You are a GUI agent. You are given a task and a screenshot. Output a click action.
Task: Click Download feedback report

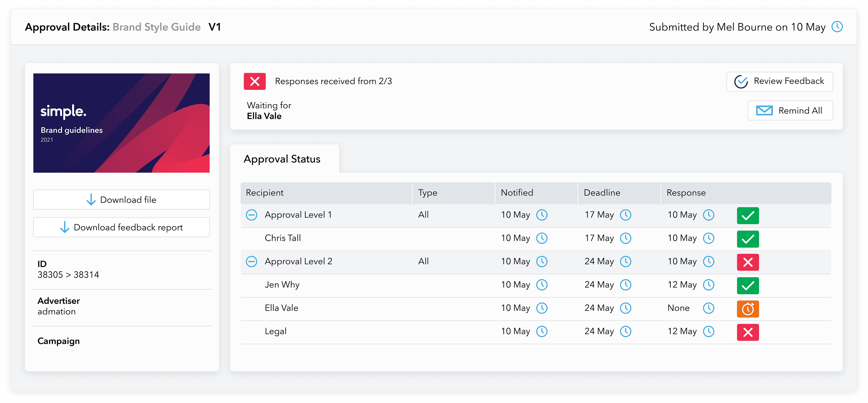tap(121, 227)
